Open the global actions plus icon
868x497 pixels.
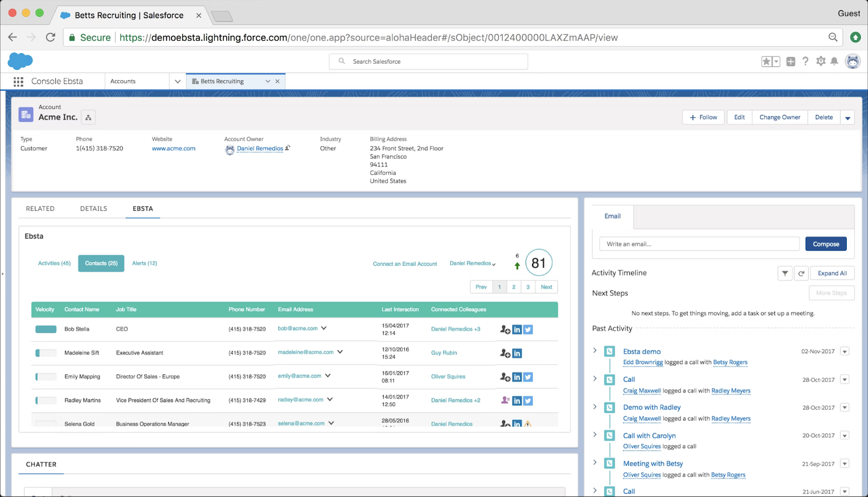(790, 61)
